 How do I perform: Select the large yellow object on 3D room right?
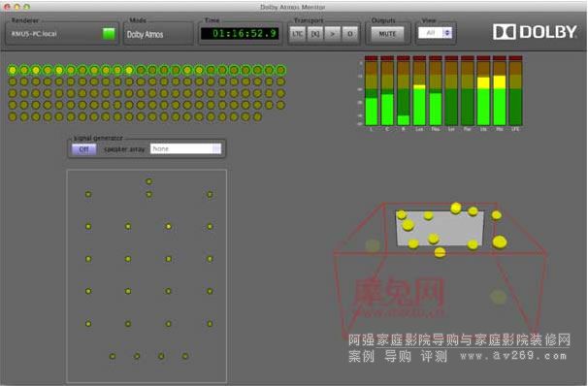pyautogui.click(x=500, y=242)
